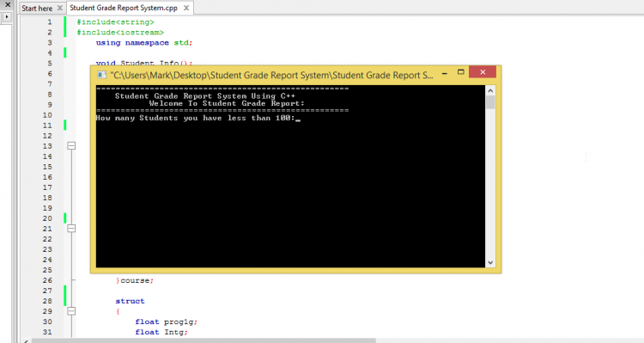644x343 pixels.
Task: Switch to the Start here tab
Action: [x=37, y=9]
